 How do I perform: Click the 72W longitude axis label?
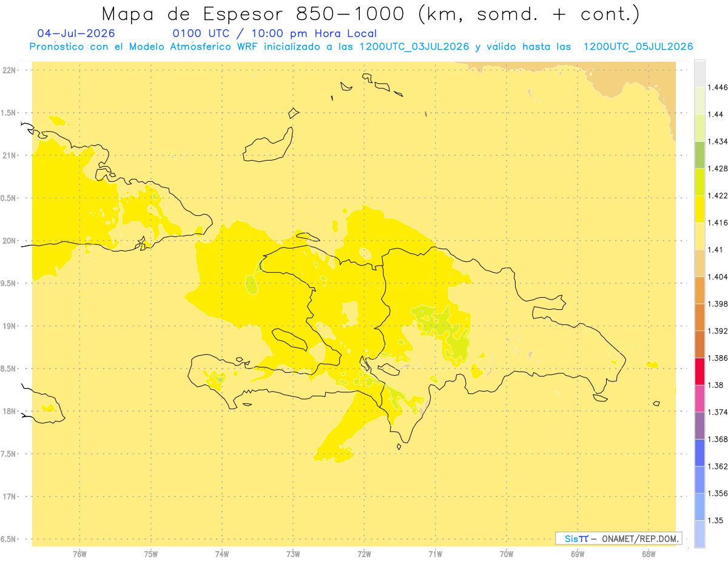coord(364,554)
